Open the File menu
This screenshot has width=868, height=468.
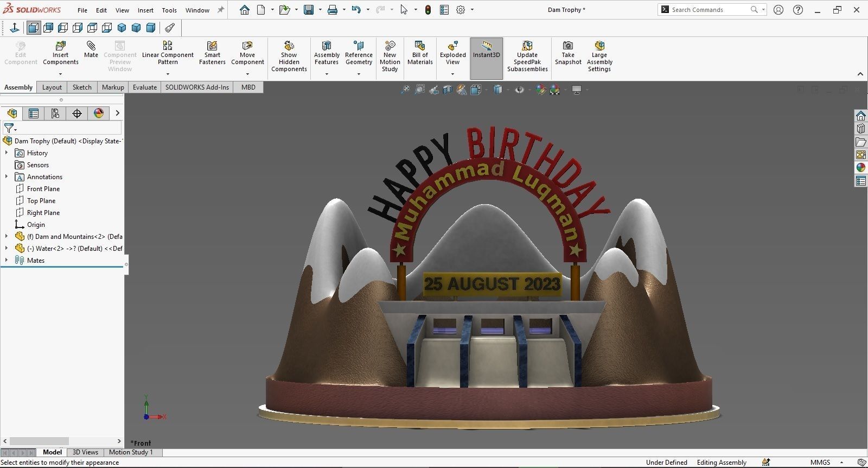[x=82, y=10]
